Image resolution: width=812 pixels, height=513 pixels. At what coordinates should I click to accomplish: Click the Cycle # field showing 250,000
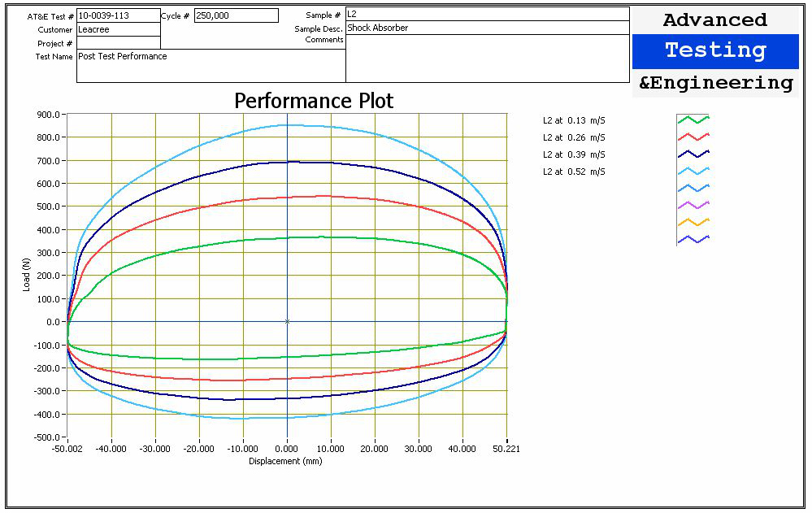tap(236, 15)
